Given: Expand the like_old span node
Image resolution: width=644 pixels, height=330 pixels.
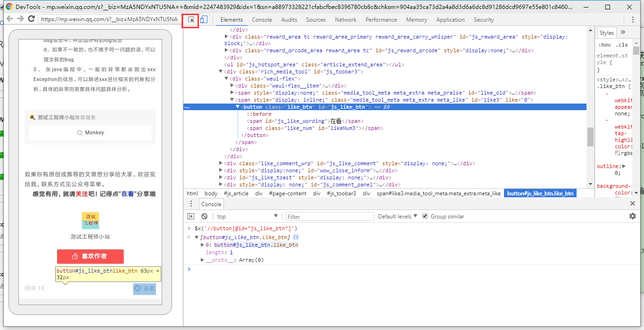Looking at the screenshot, I should (x=232, y=93).
